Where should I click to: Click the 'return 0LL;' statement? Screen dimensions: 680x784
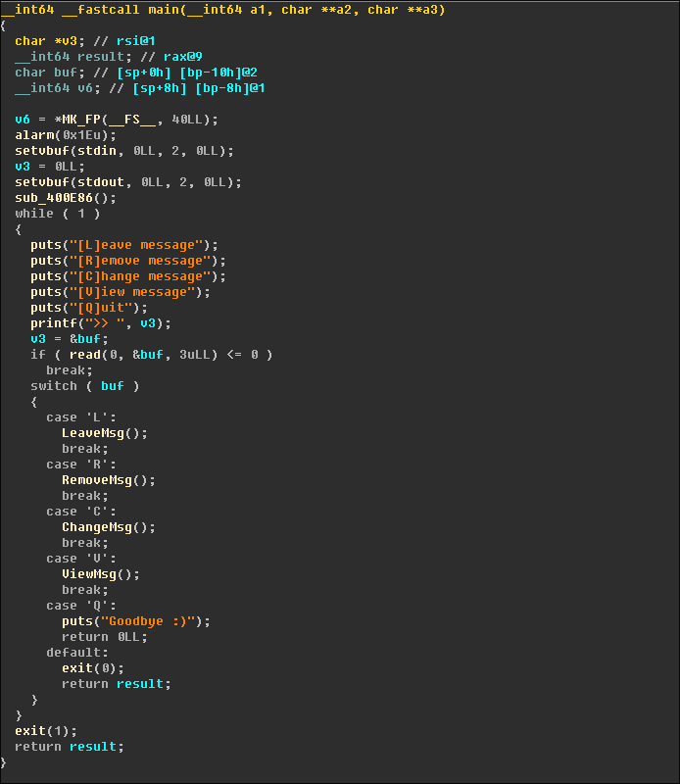(105, 637)
